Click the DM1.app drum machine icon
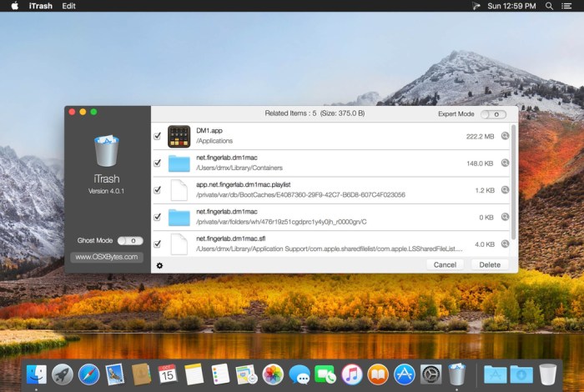This screenshot has width=584, height=392. point(179,136)
